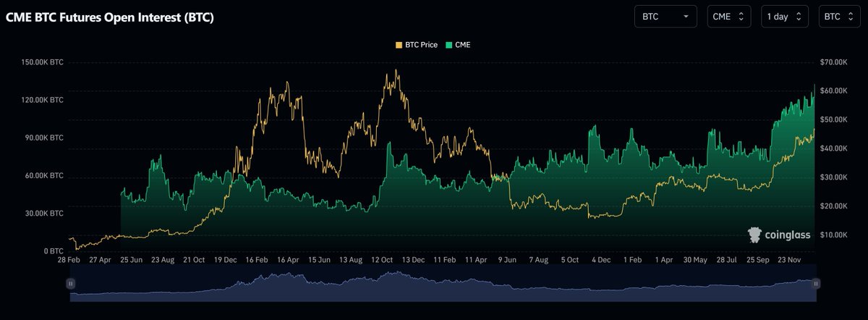
Task: Click the chart title CME BTC Futures Open Interest
Action: pos(110,17)
